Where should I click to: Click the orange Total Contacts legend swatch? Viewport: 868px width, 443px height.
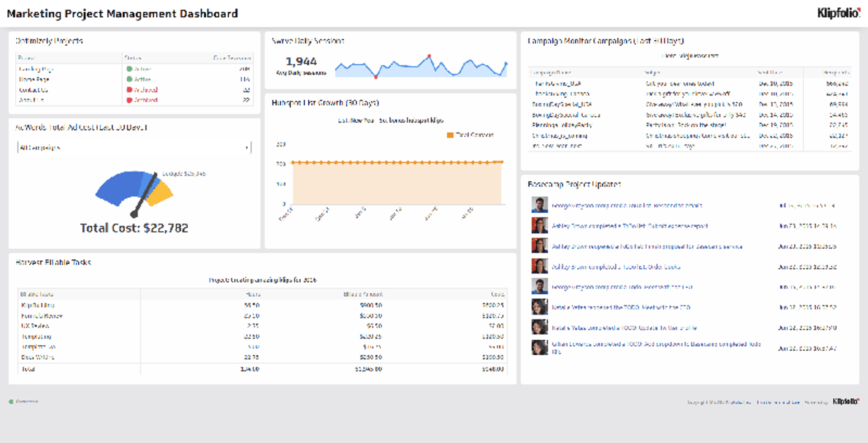point(450,135)
